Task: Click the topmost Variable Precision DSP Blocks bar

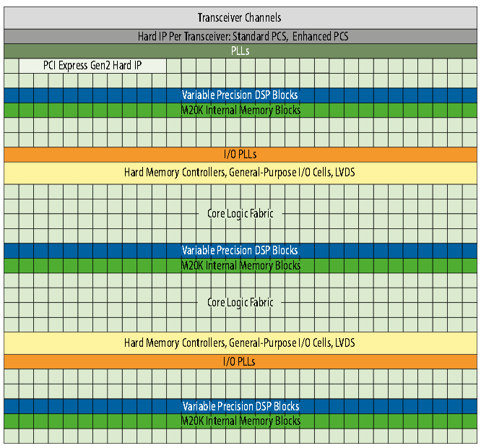Action: pyautogui.click(x=240, y=95)
